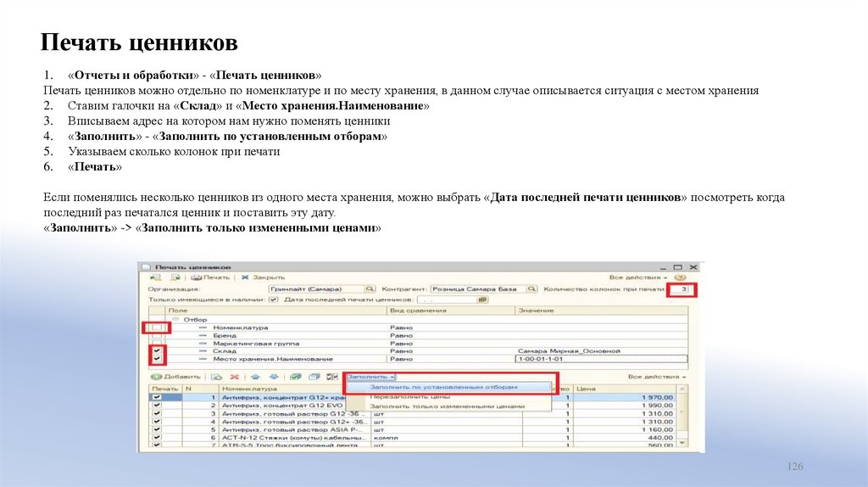
Task: Click the checkmarks toggle icon before Заполнить
Action: tap(332, 377)
